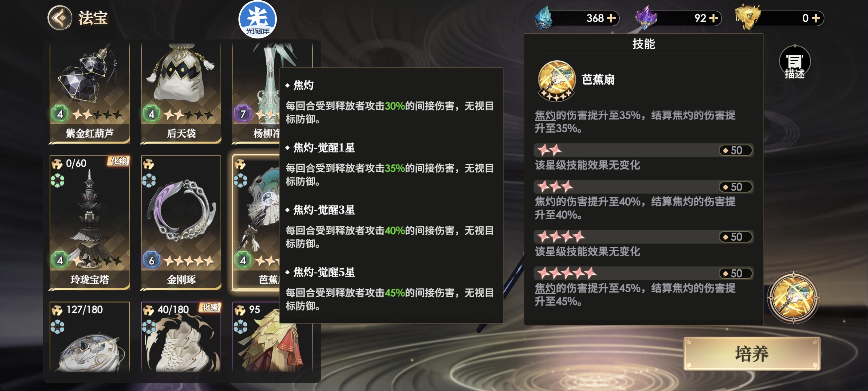868x391 pixels.
Task: Select the 紫金红葫芦 treasure card
Action: click(90, 93)
